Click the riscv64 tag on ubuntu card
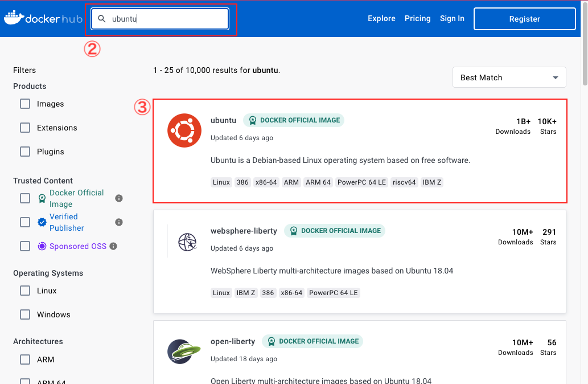 pos(404,182)
